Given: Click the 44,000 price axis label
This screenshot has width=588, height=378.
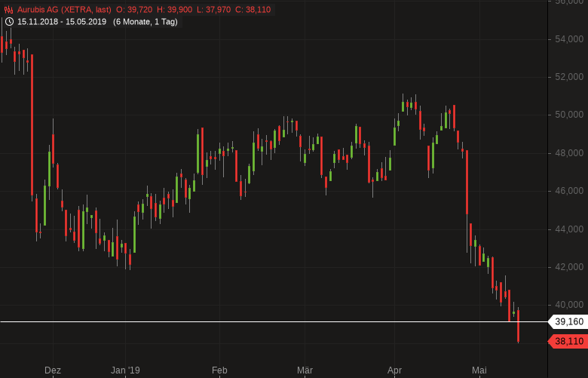Looking at the screenshot, I should tap(569, 229).
